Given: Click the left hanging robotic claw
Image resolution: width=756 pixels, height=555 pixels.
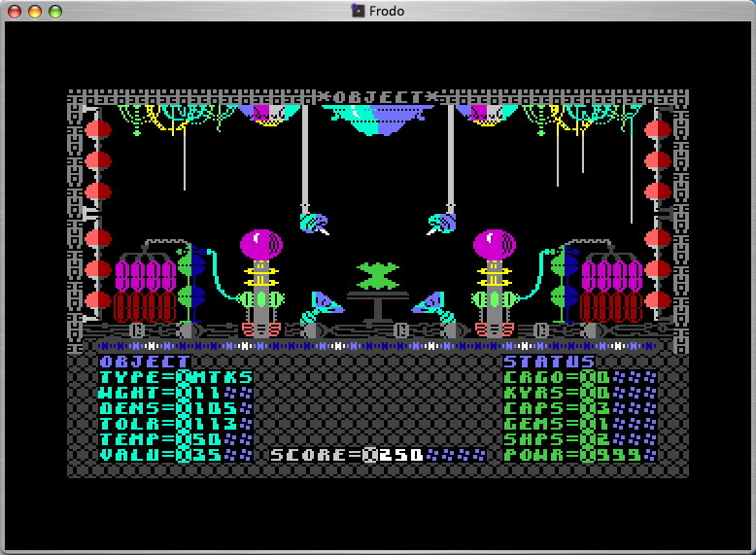Looking at the screenshot, I should (x=315, y=223).
